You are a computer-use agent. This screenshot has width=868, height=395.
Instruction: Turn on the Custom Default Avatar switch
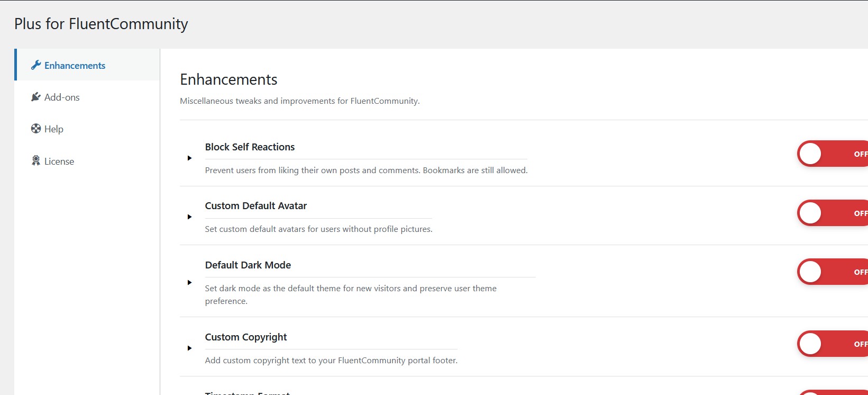(833, 213)
